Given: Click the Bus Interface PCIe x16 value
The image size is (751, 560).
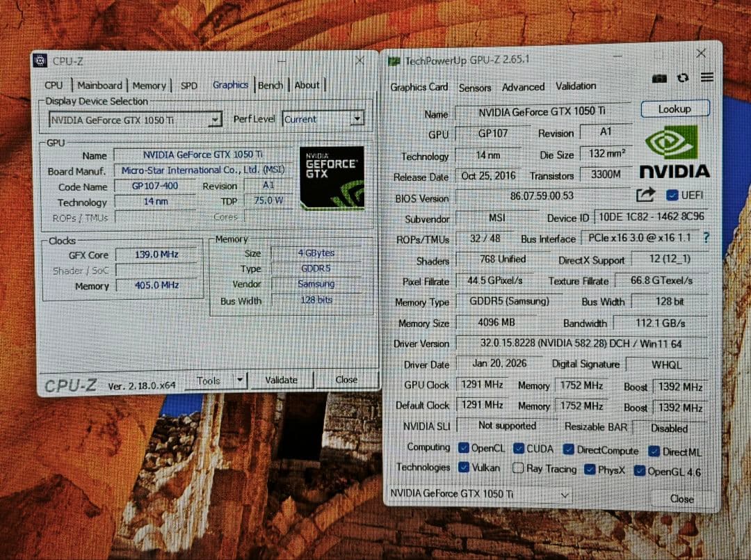Looking at the screenshot, I should [x=640, y=238].
